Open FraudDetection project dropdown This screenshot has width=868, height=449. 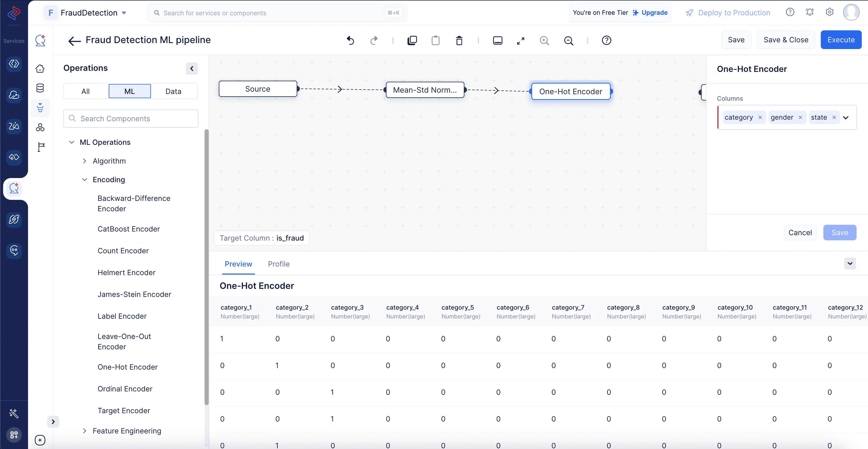click(124, 13)
